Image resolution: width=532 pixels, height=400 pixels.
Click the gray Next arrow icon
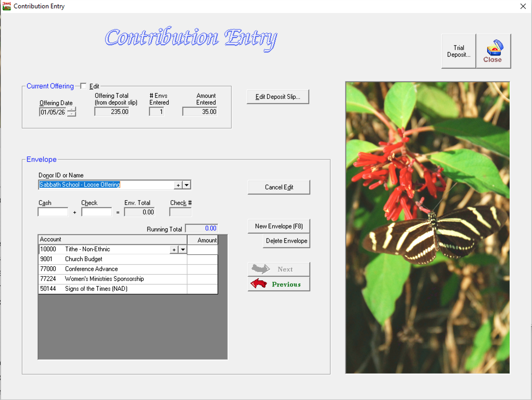[261, 269]
